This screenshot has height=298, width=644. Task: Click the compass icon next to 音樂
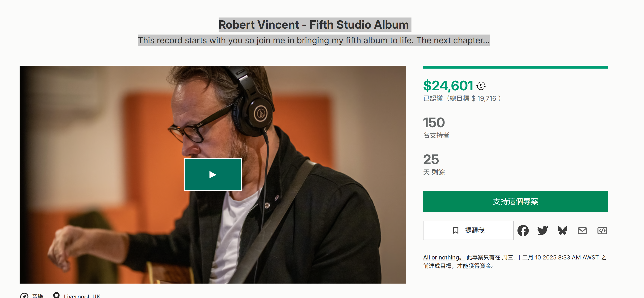[x=24, y=296]
